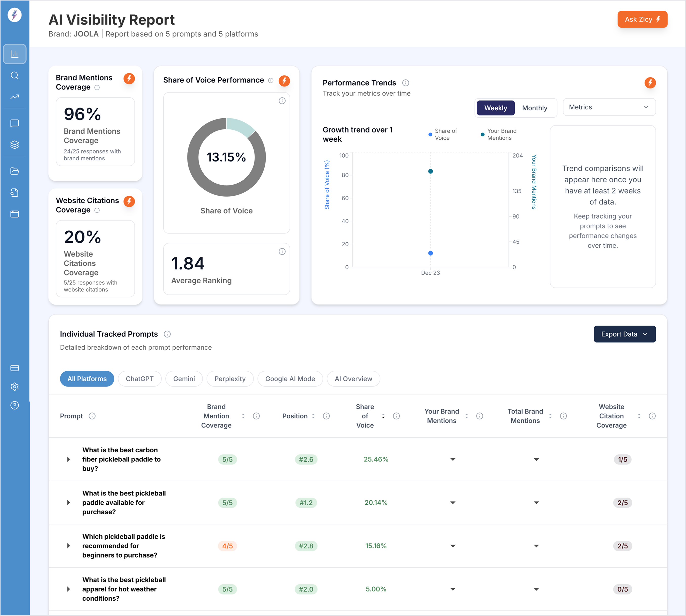Click the stacked layers sidebar icon

15,144
